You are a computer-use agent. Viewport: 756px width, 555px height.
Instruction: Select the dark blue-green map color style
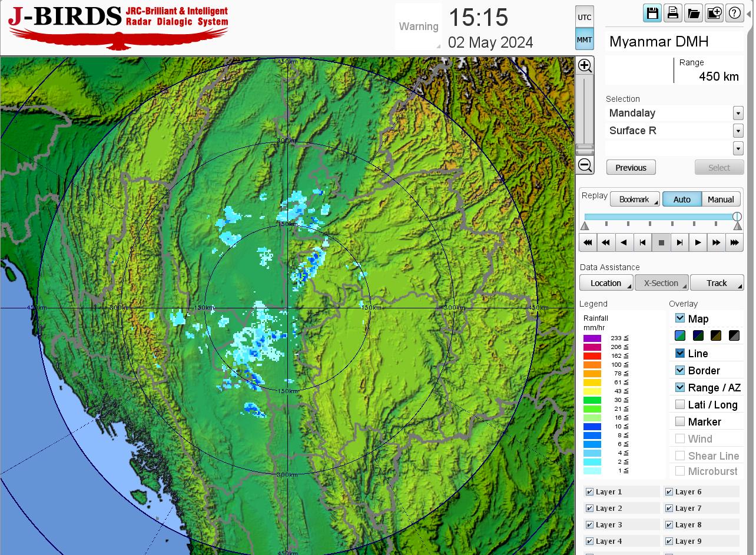click(698, 335)
